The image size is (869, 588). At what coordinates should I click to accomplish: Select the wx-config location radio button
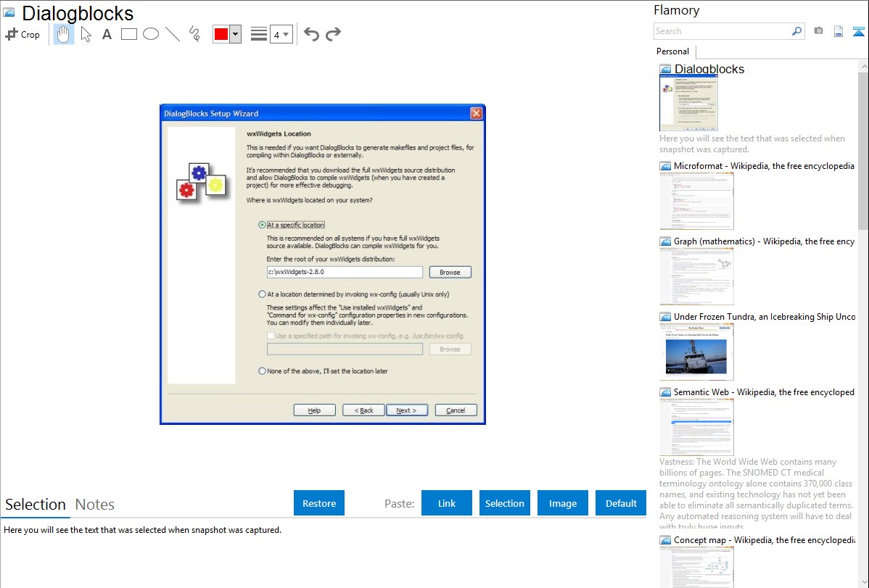(262, 294)
